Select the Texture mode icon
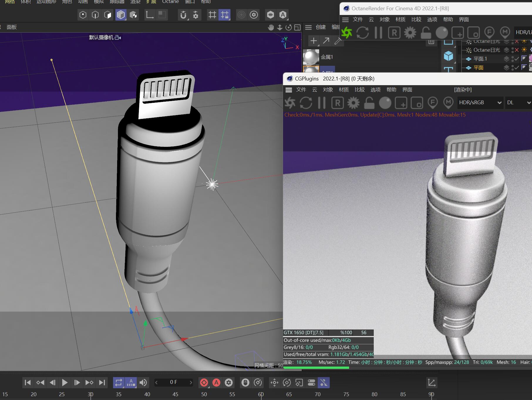The width and height of the screenshot is (532, 400). (133, 15)
